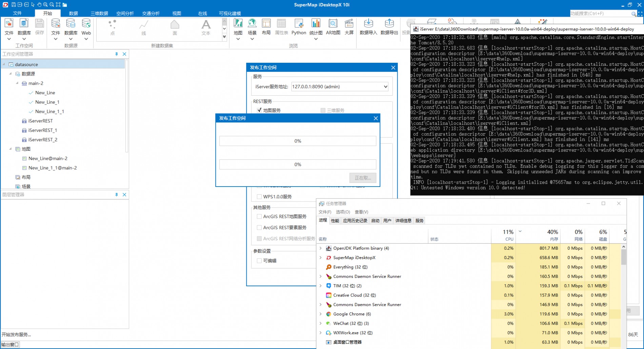
Task: Pin the 工作空间管理器 panel
Action: click(x=117, y=54)
